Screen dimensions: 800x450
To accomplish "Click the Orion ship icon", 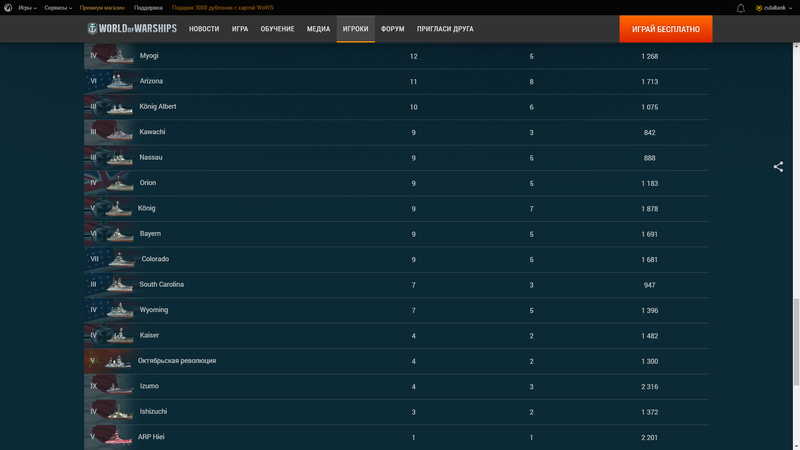I will pos(120,183).
